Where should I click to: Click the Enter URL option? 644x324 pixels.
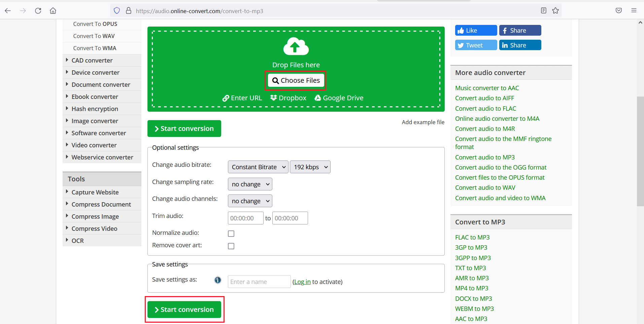point(242,98)
